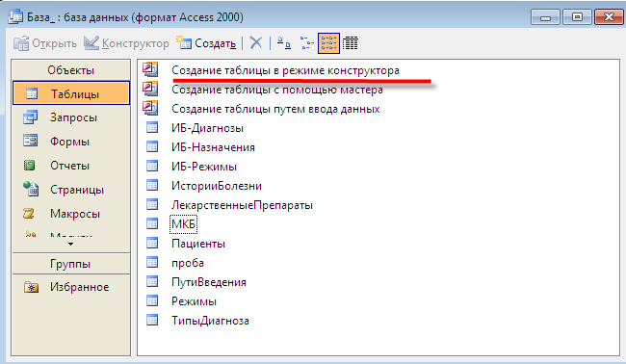Open the Отчеты category icon

click(30, 166)
